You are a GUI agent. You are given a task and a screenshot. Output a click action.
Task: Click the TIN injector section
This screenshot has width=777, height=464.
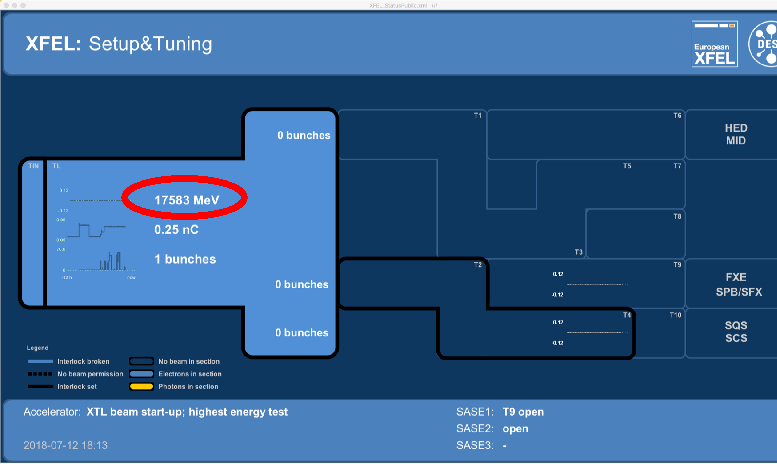(34, 232)
